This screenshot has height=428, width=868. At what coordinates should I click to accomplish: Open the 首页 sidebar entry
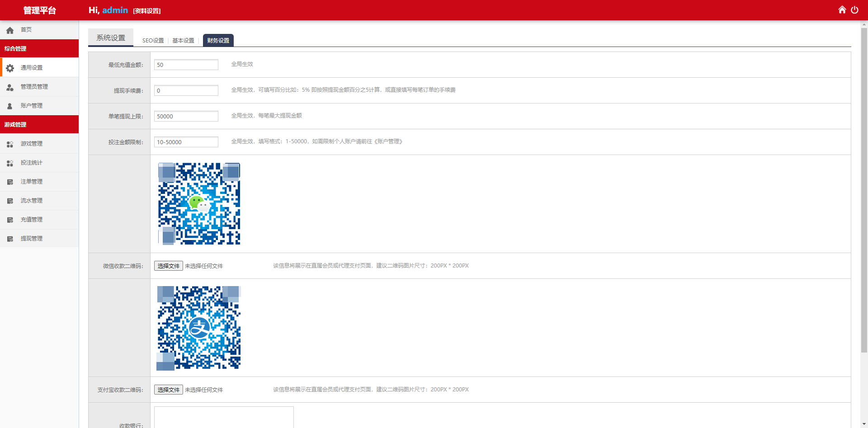tap(39, 30)
